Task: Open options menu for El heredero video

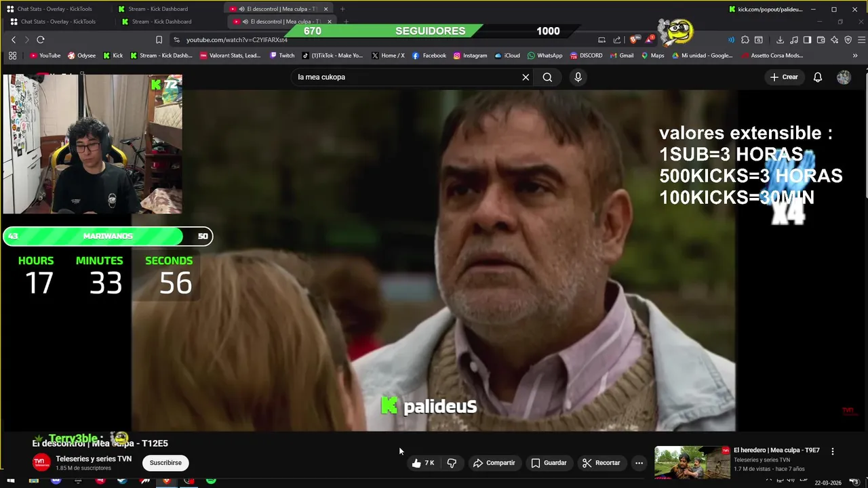Action: click(x=833, y=451)
